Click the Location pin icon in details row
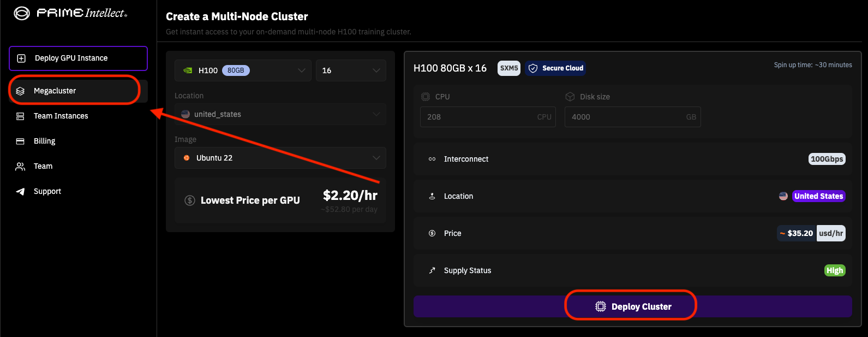868x337 pixels. [432, 196]
